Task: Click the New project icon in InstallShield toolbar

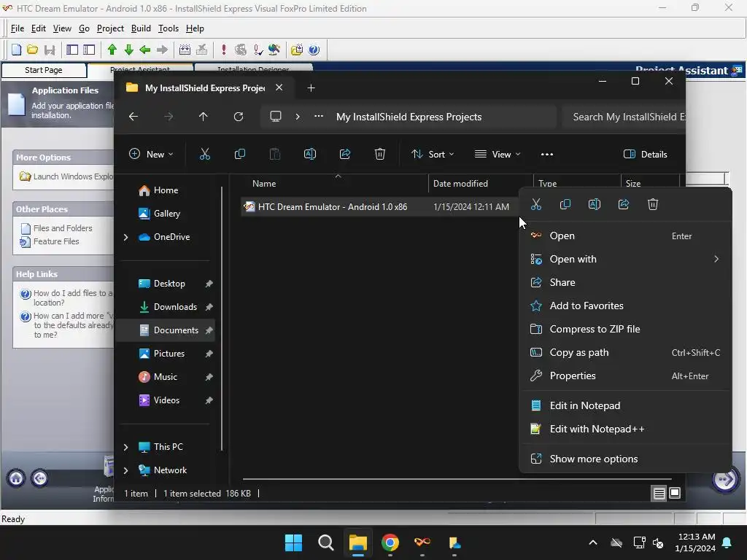Action: 16,50
